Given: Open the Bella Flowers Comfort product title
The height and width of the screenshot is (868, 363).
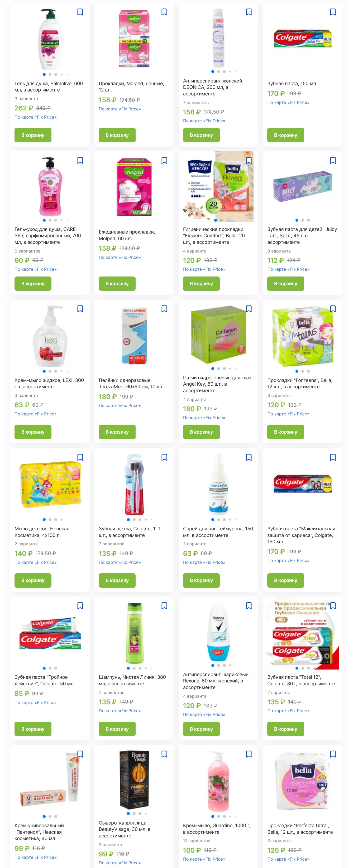Looking at the screenshot, I should coord(214,236).
